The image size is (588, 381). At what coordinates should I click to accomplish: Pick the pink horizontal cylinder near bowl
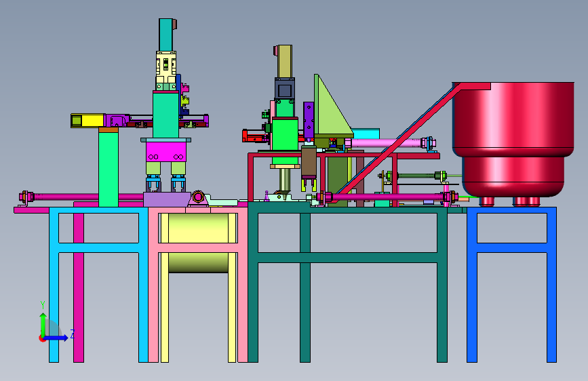click(385, 143)
